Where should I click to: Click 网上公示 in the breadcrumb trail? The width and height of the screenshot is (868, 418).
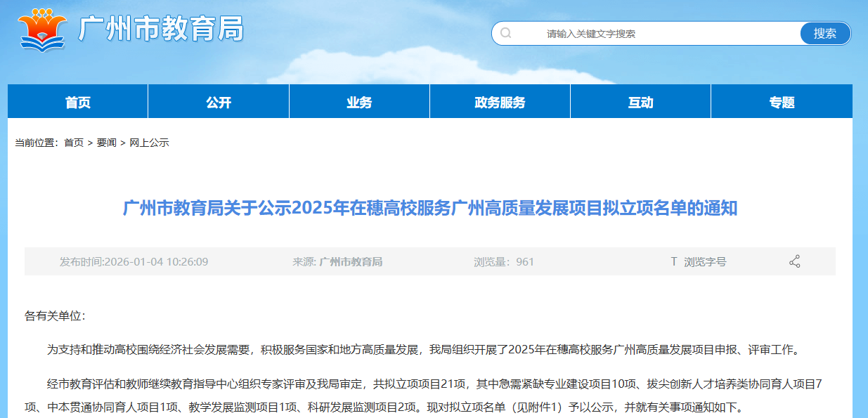pos(149,143)
